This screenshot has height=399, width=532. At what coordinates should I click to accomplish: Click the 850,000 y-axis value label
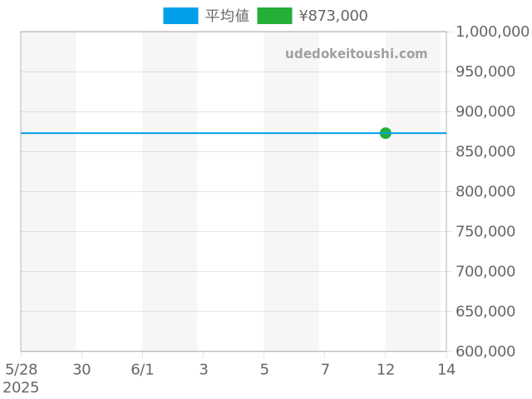(491, 151)
